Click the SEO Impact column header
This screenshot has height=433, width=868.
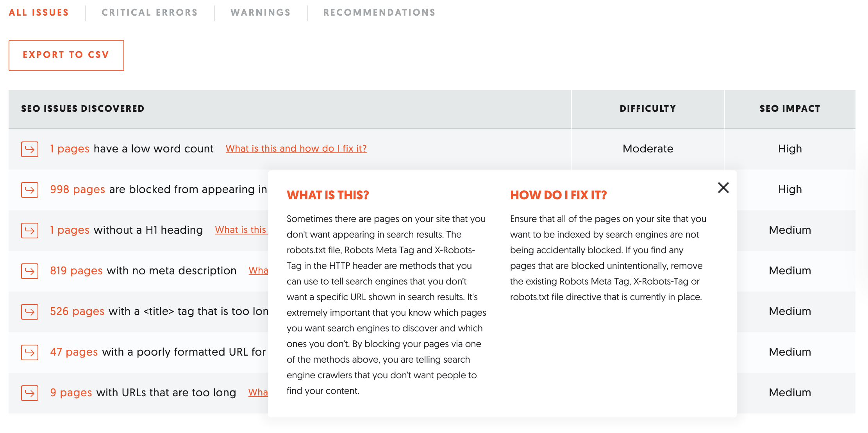[x=789, y=109]
